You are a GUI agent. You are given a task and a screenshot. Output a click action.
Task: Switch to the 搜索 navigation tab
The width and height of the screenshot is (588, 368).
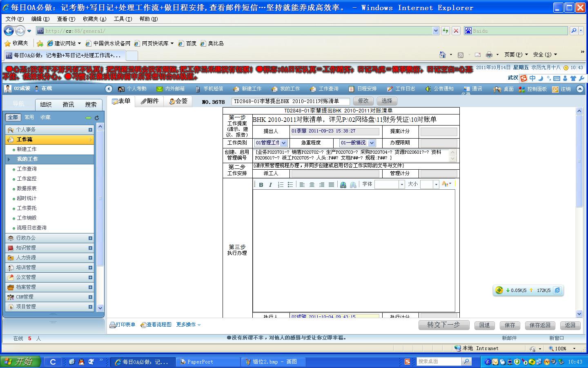click(x=91, y=104)
